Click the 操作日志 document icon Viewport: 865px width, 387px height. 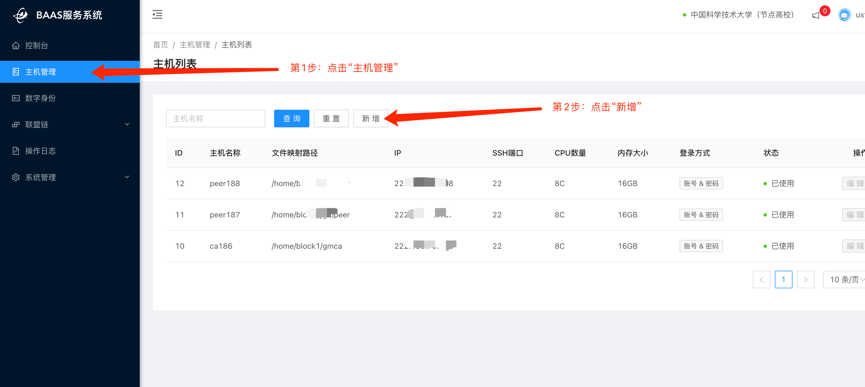click(15, 151)
